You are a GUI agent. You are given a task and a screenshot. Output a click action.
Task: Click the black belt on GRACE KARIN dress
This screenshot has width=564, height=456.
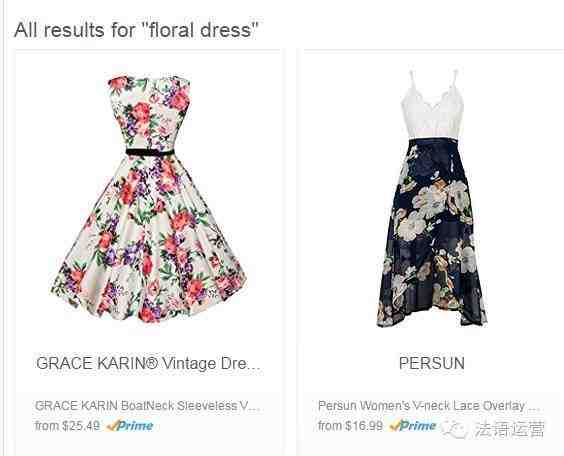click(x=150, y=152)
